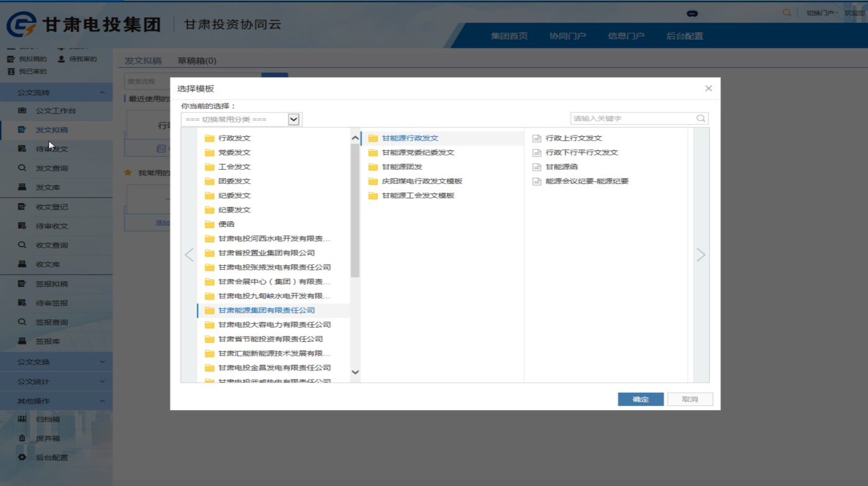868x486 pixels.
Task: Click the 公文工作台 sidebar icon
Action: pyautogui.click(x=22, y=111)
